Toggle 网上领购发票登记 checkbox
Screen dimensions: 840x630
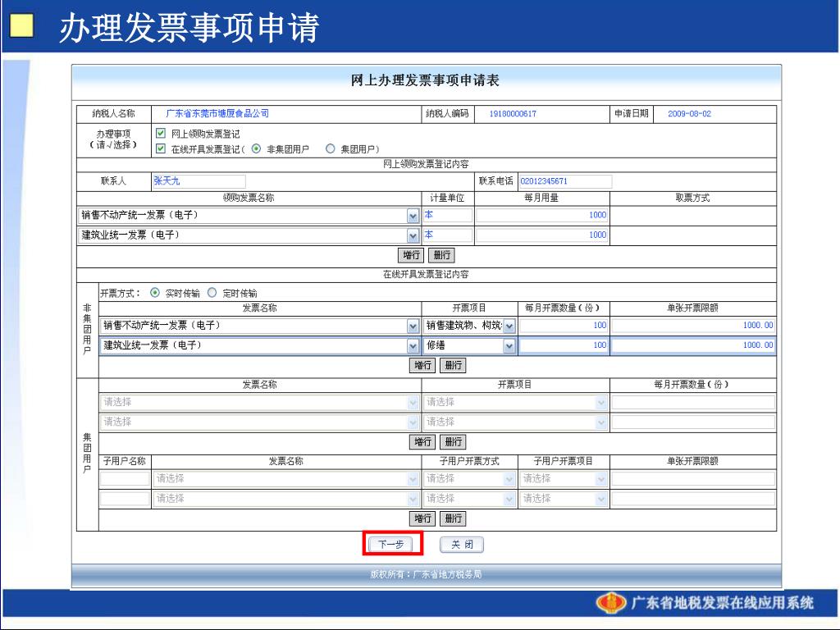(x=160, y=133)
